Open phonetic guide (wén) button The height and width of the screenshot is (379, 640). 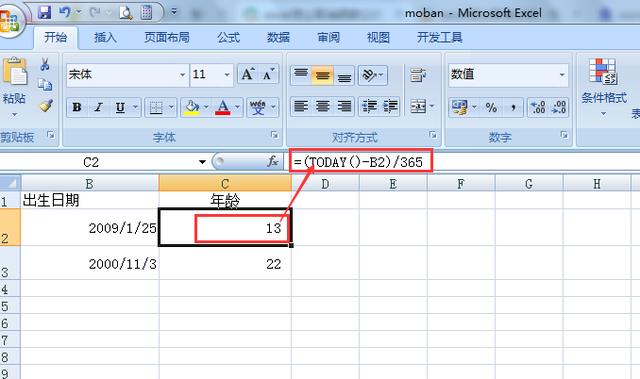click(x=258, y=107)
